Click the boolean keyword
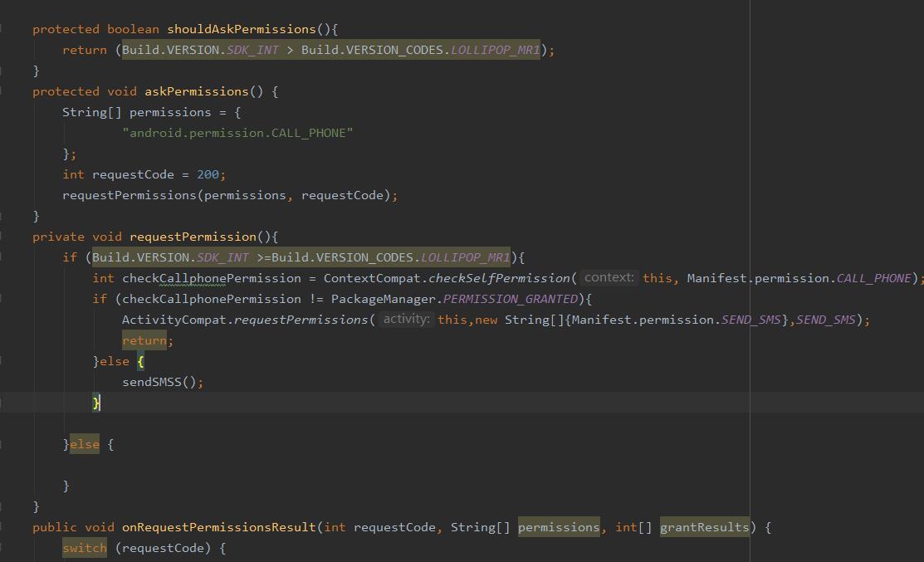Viewport: 924px width, 562px height. pos(133,29)
